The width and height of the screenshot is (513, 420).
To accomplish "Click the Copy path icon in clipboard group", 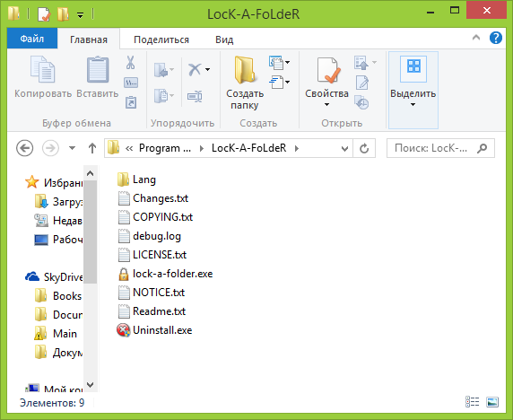I will [131, 83].
